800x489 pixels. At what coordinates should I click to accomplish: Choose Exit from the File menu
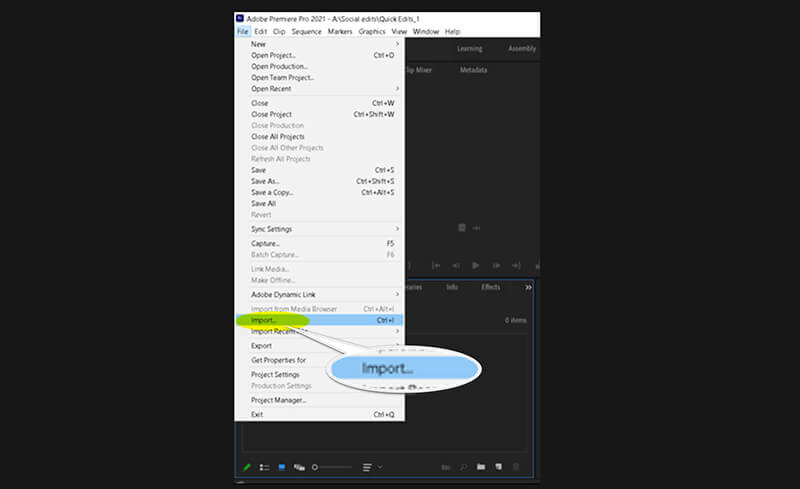coord(319,414)
